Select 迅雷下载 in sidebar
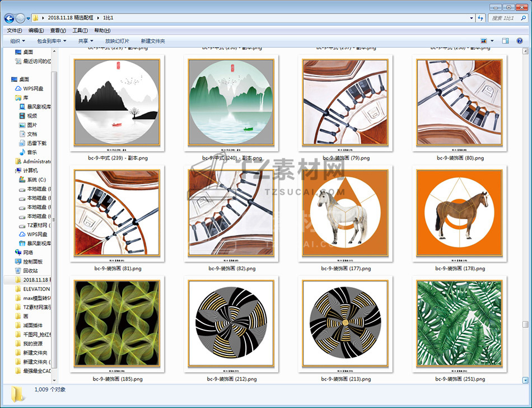This screenshot has height=408, width=532. pos(32,143)
